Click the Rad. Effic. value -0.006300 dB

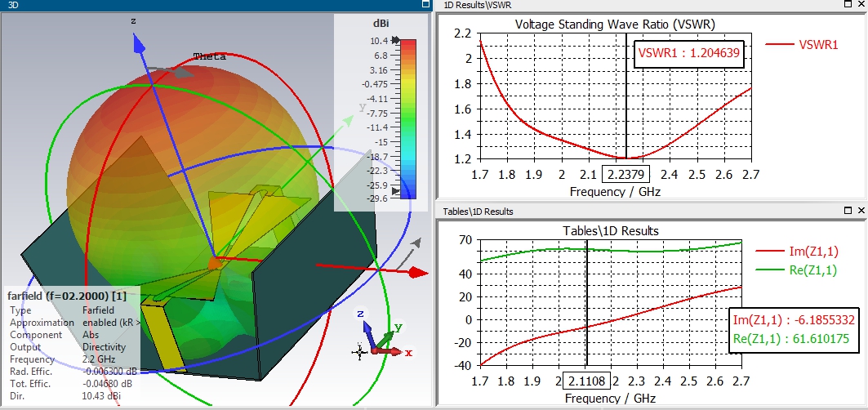108,372
